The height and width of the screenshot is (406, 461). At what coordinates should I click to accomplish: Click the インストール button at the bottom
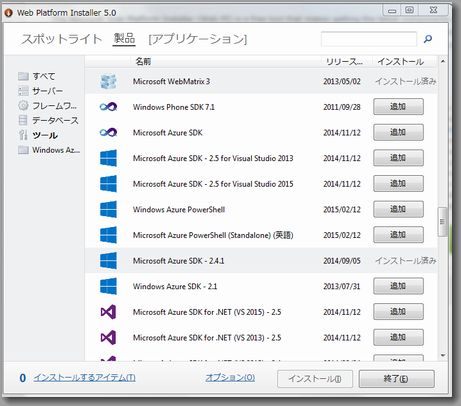(315, 379)
